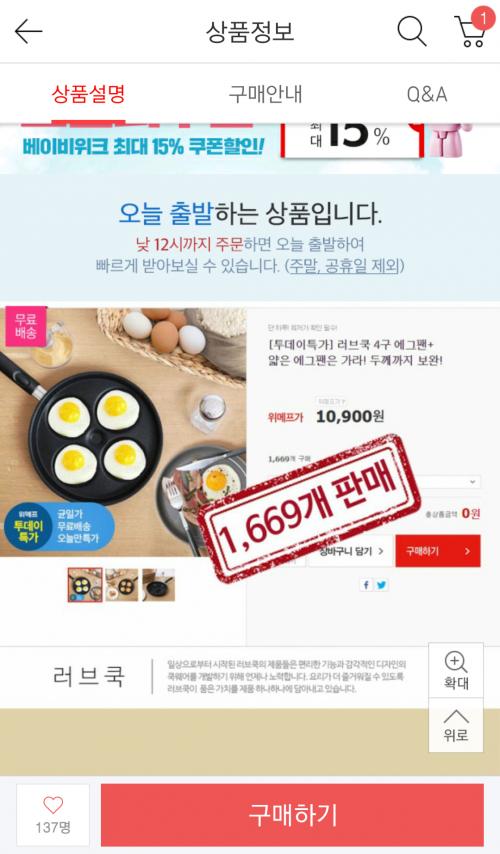
Task: Click 장바구니 담기 button in product image
Action: (350, 551)
